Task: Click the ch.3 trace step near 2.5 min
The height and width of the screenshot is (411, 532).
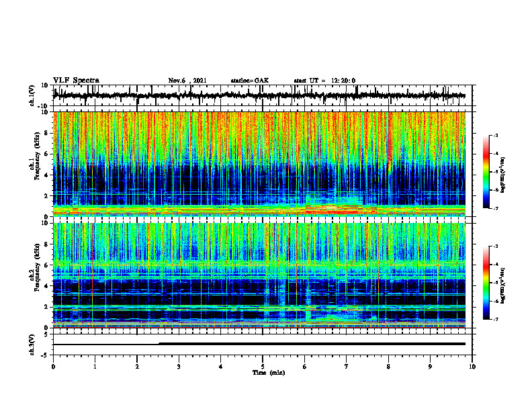Action: 159,344
